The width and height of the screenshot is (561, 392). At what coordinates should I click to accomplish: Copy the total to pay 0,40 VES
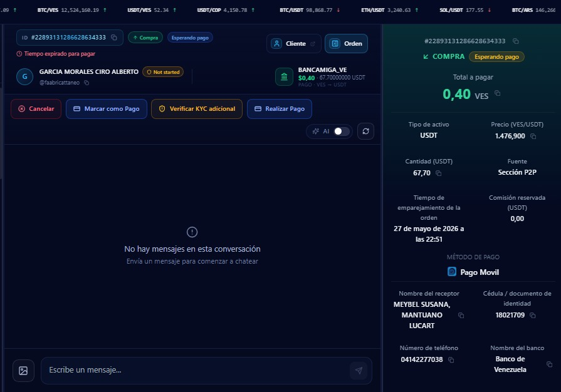[x=497, y=93]
